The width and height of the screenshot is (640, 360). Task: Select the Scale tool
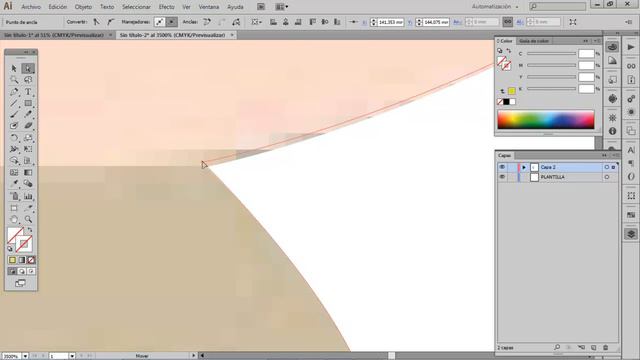click(28, 138)
